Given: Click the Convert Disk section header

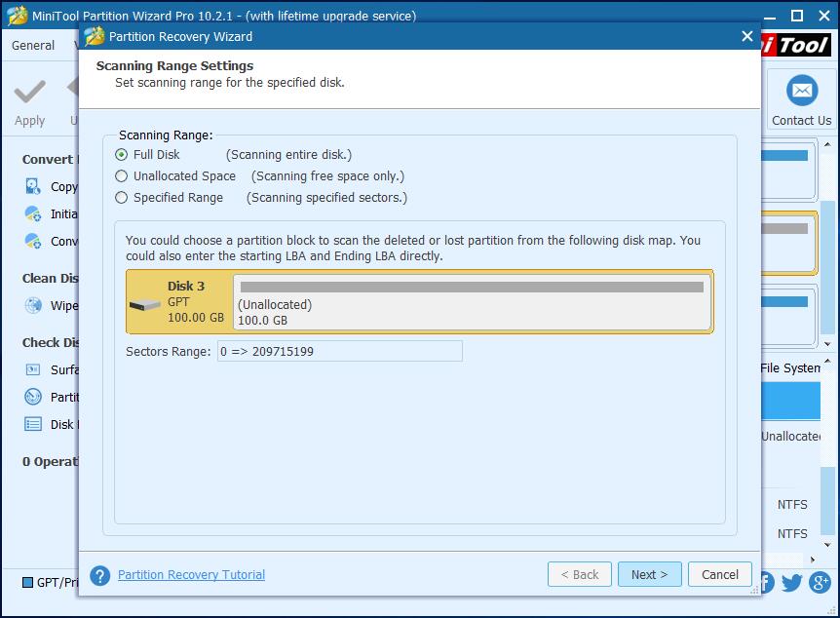Looking at the screenshot, I should (x=51, y=159).
